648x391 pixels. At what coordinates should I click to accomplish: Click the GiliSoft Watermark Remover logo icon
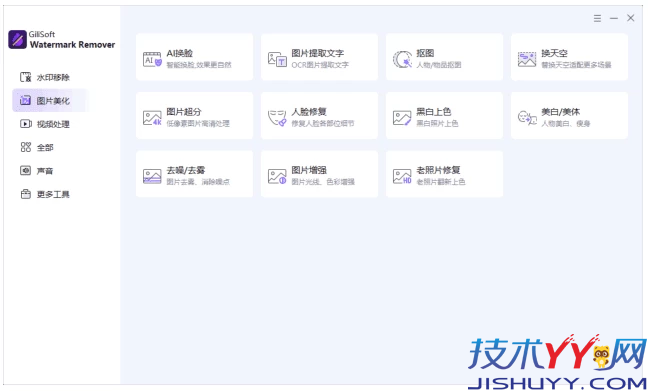click(x=17, y=39)
